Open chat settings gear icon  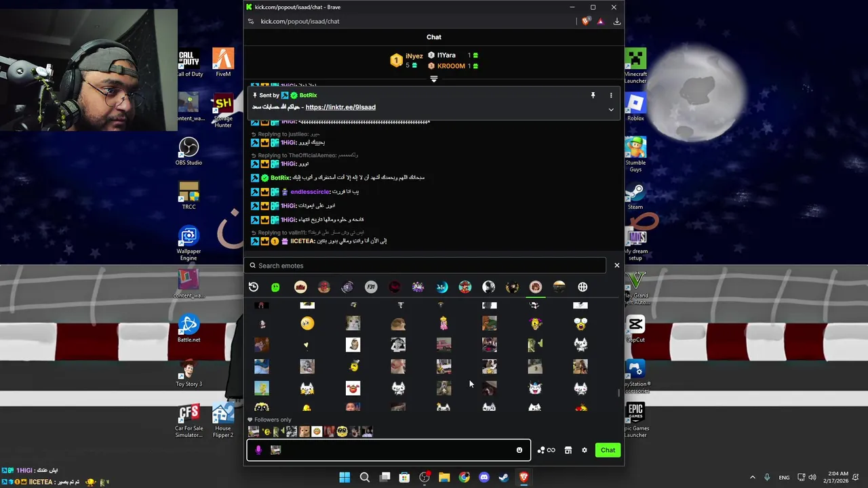585,450
